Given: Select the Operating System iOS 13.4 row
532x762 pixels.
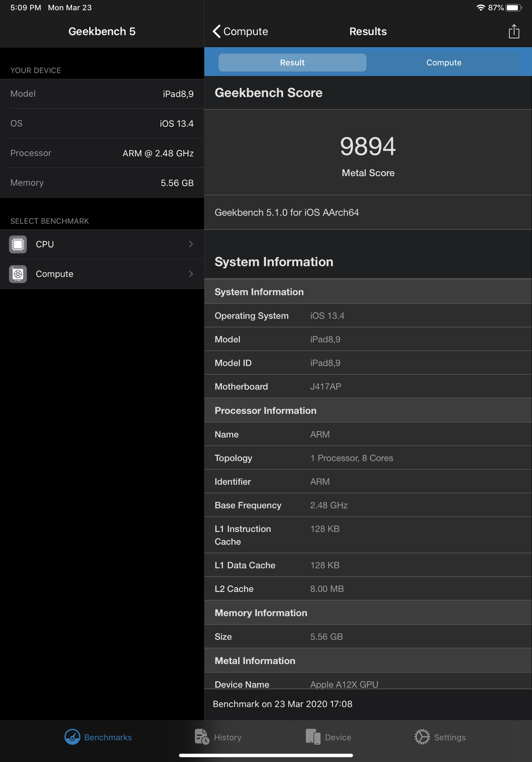Looking at the screenshot, I should point(368,316).
